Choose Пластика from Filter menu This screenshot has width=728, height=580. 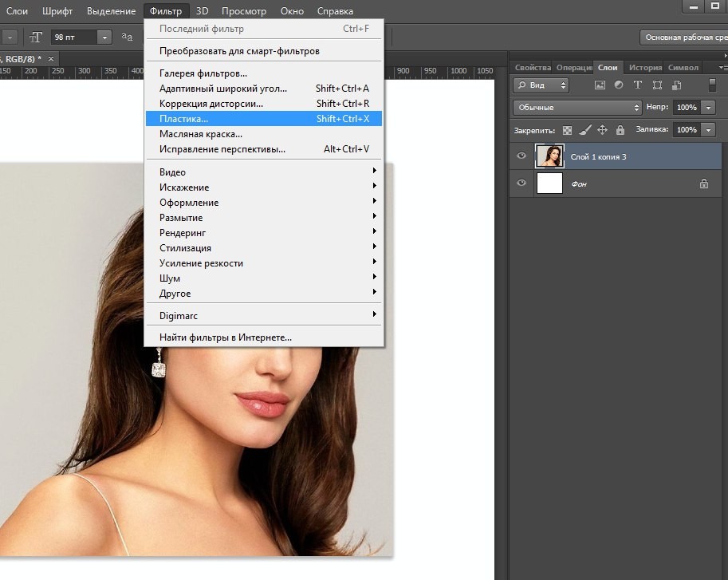[x=264, y=118]
